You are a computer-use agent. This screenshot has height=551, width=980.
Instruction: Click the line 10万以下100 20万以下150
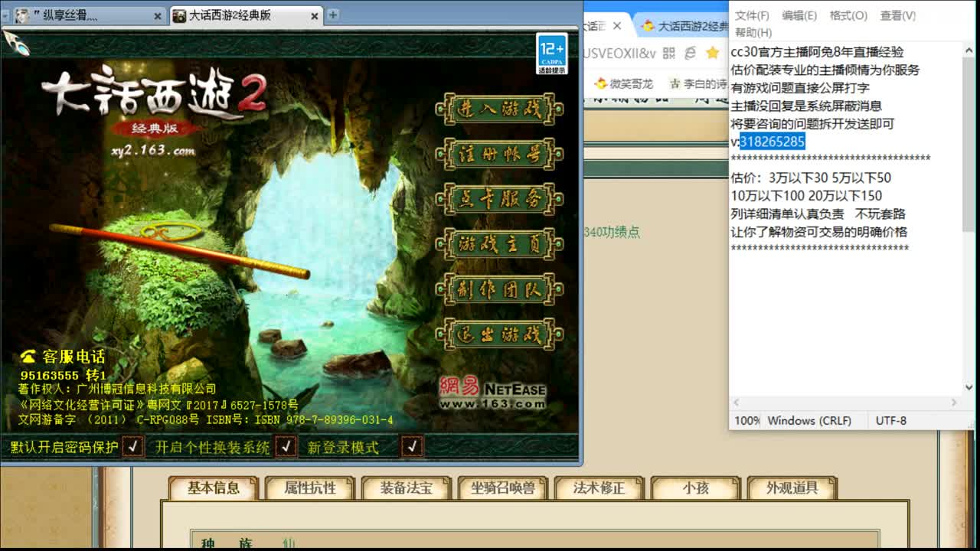(807, 196)
